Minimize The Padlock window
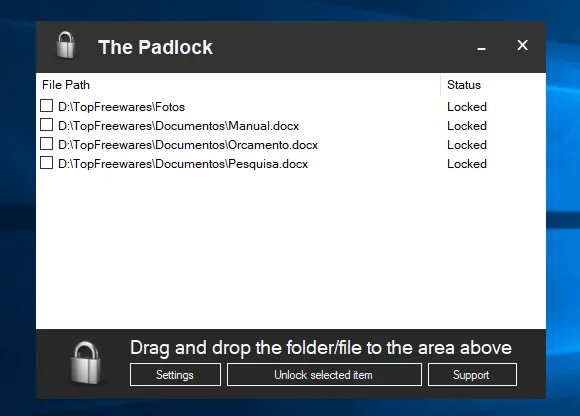This screenshot has width=580, height=416. (481, 48)
